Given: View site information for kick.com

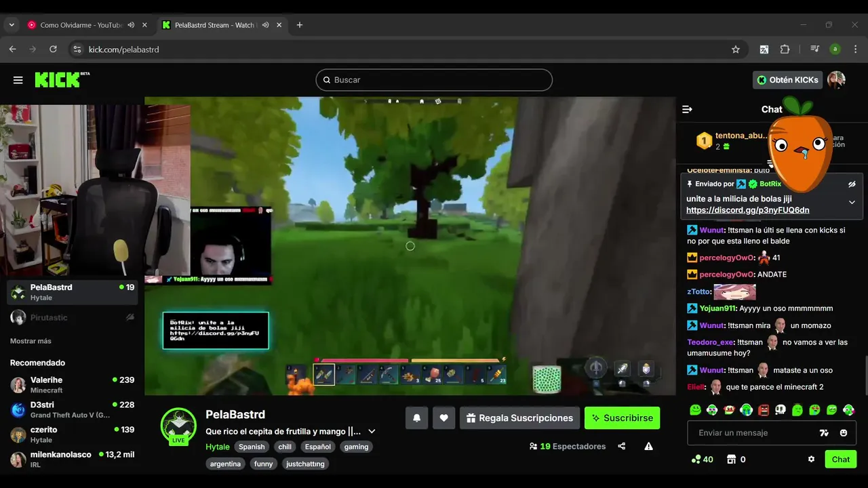Looking at the screenshot, I should click(x=77, y=49).
